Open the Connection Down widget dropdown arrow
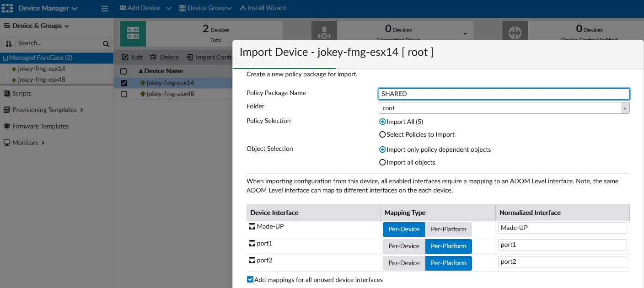 (465, 34)
